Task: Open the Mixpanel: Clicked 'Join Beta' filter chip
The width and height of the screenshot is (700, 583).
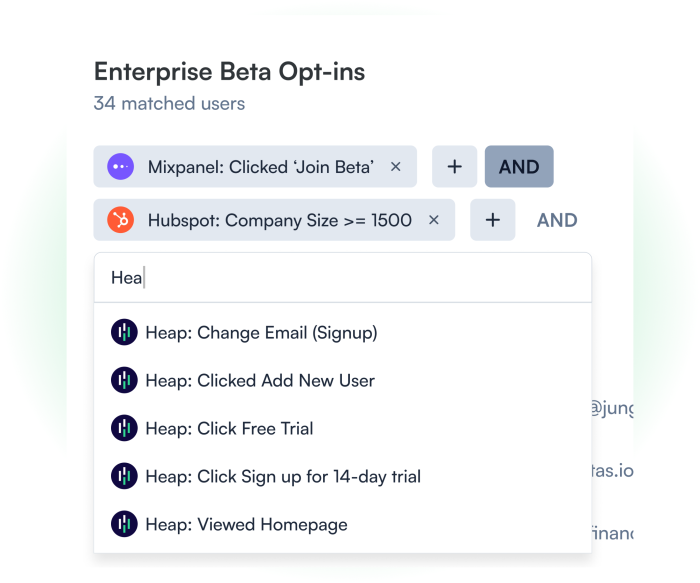Action: pyautogui.click(x=255, y=167)
